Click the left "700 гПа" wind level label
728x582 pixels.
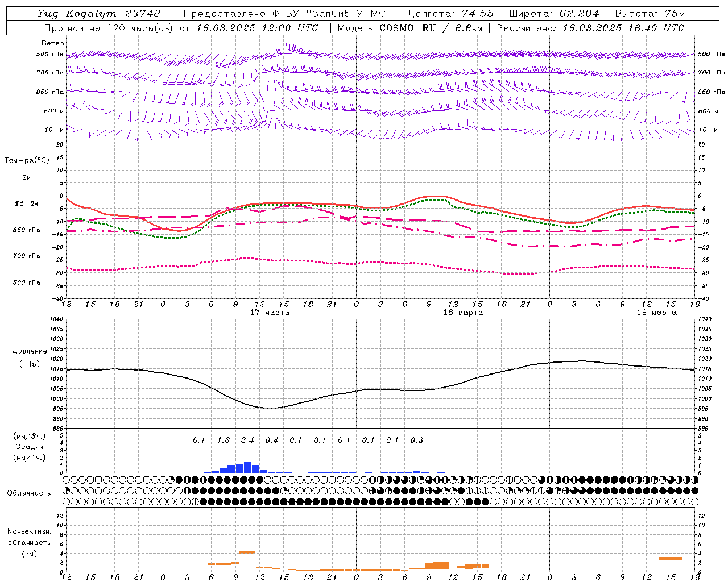(x=50, y=73)
